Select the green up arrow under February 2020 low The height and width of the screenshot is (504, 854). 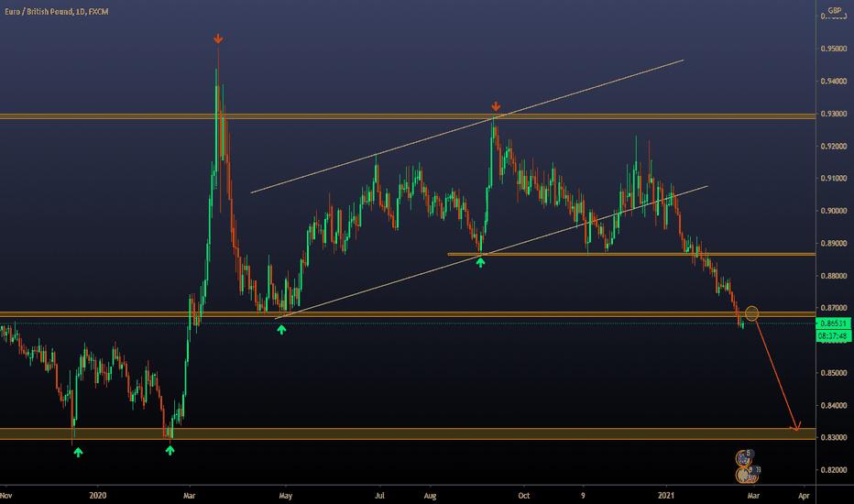[170, 450]
